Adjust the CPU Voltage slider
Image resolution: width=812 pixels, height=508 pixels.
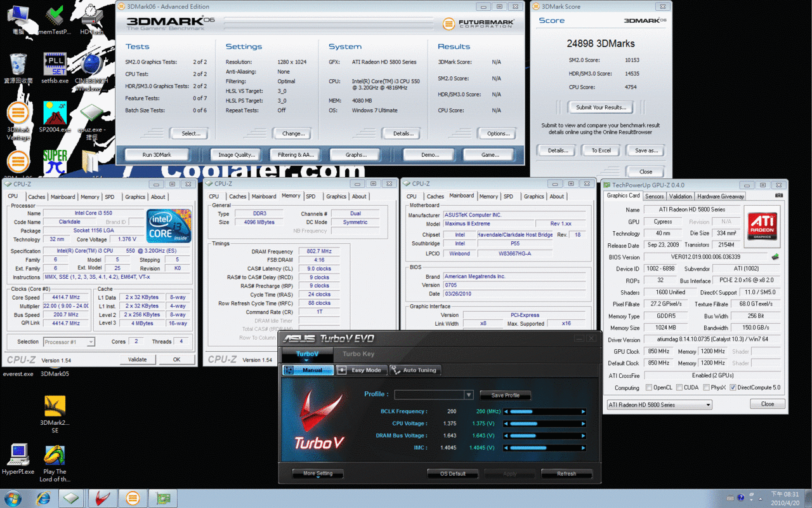tap(546, 424)
